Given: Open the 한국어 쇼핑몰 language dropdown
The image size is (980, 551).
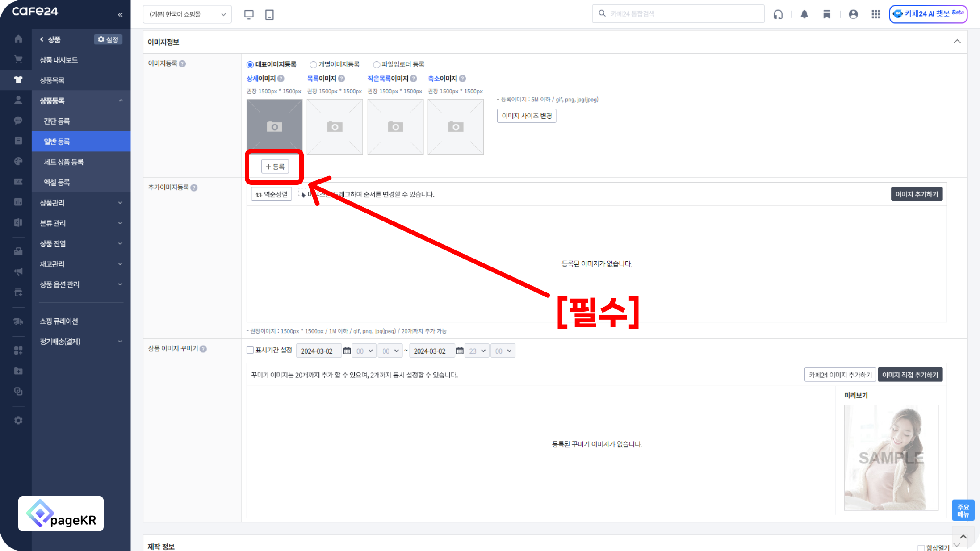Looking at the screenshot, I should click(x=187, y=14).
